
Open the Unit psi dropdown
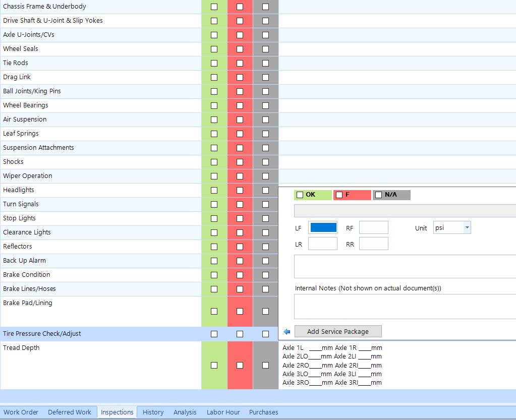point(467,228)
